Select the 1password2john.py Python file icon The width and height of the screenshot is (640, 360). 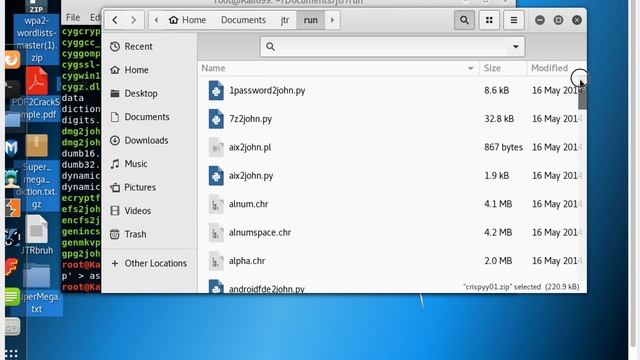point(216,91)
